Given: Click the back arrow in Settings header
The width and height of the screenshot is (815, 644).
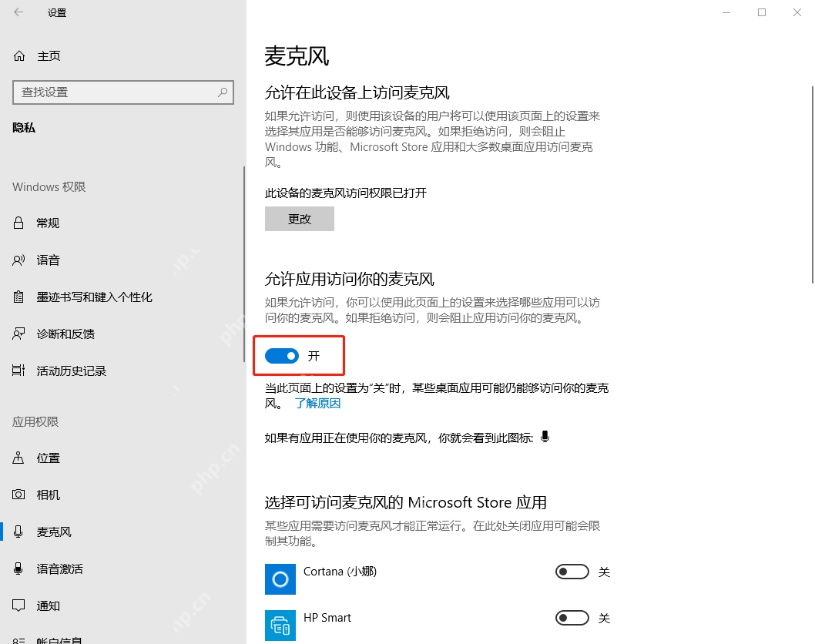Looking at the screenshot, I should coord(18,12).
